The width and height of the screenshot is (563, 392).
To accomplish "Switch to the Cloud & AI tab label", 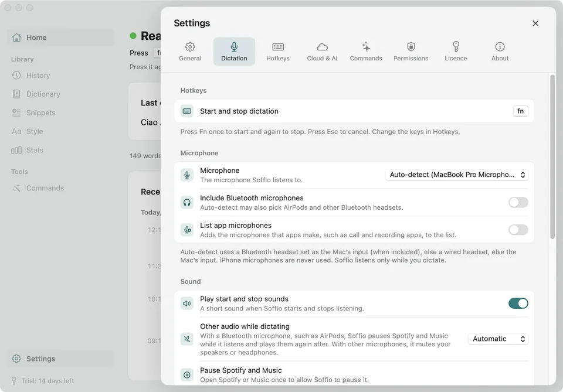I will [322, 58].
